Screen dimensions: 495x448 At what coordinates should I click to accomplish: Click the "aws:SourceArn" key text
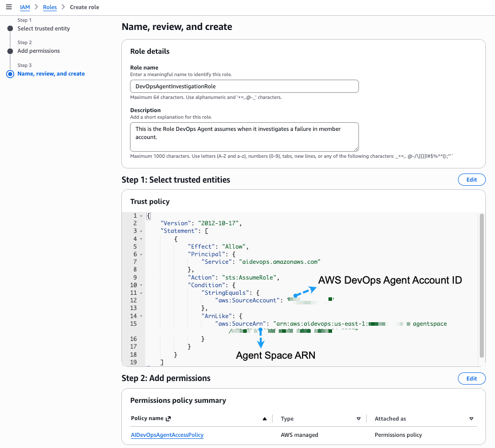(x=241, y=324)
